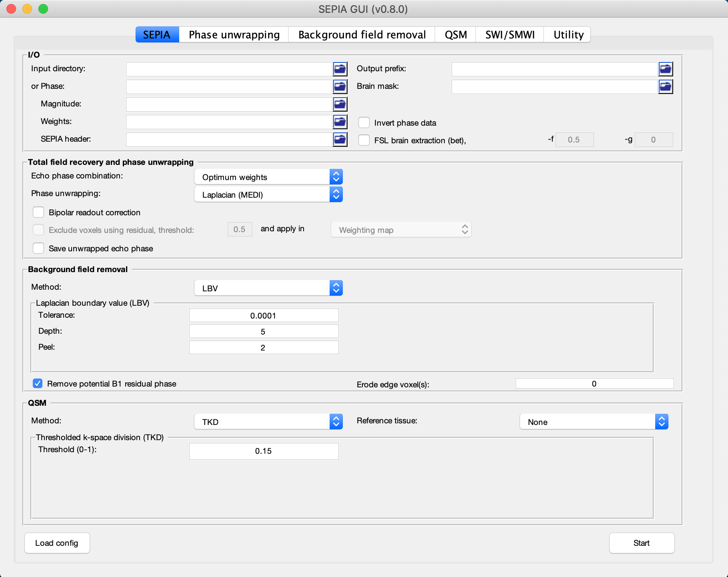Open the Weighting map dropdown
Viewport: 728px width, 577px height.
[x=401, y=230]
